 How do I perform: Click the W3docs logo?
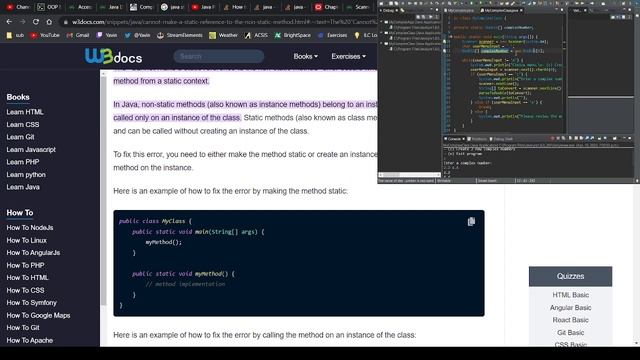(113, 56)
